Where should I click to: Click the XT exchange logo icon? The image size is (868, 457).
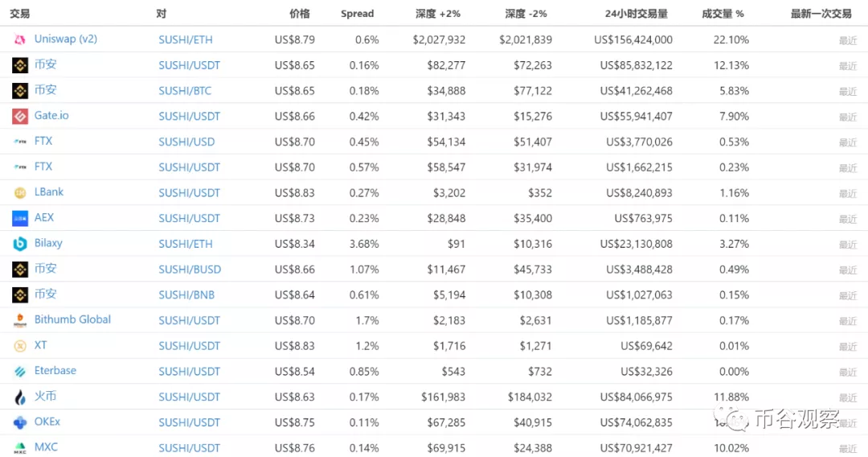tap(20, 346)
